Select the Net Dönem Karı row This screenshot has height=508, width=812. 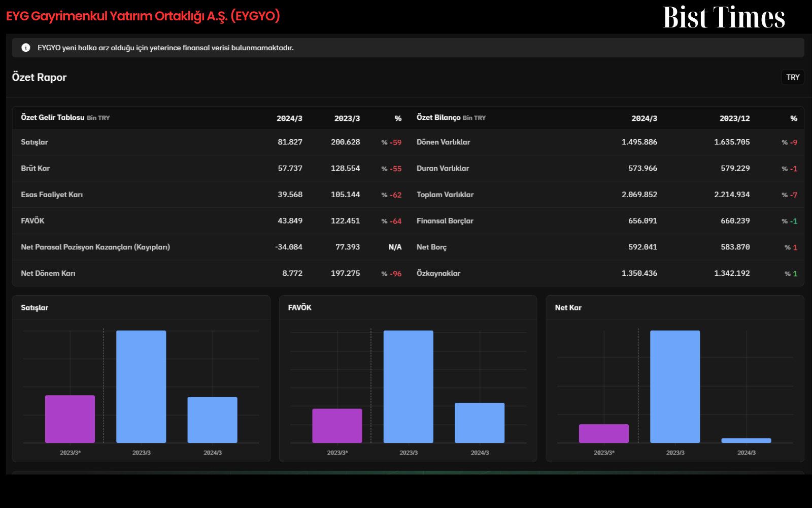(211, 273)
